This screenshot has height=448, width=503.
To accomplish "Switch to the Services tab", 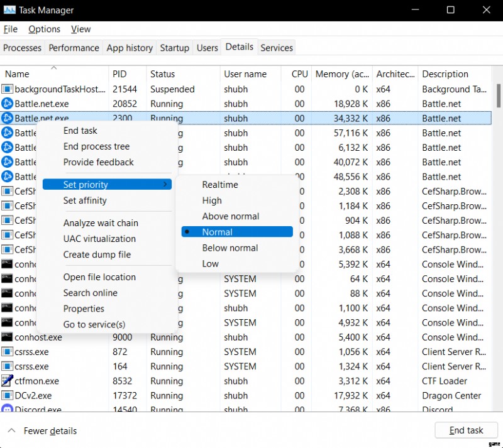I will [277, 48].
